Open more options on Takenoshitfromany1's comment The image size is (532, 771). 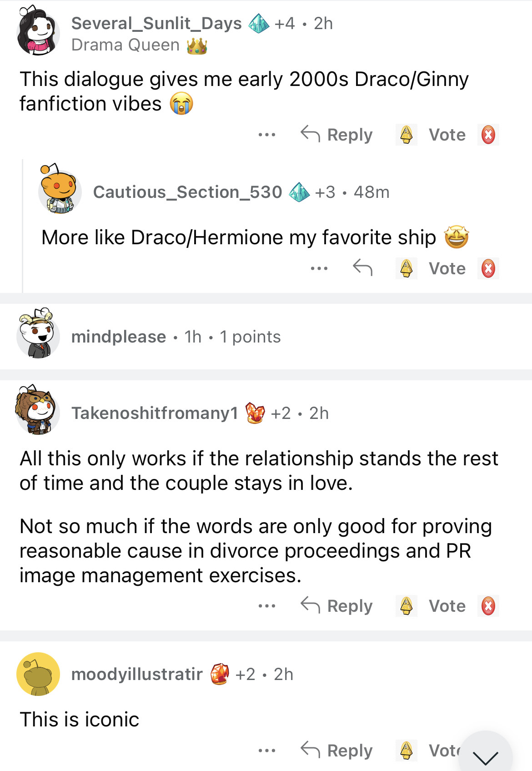click(266, 606)
